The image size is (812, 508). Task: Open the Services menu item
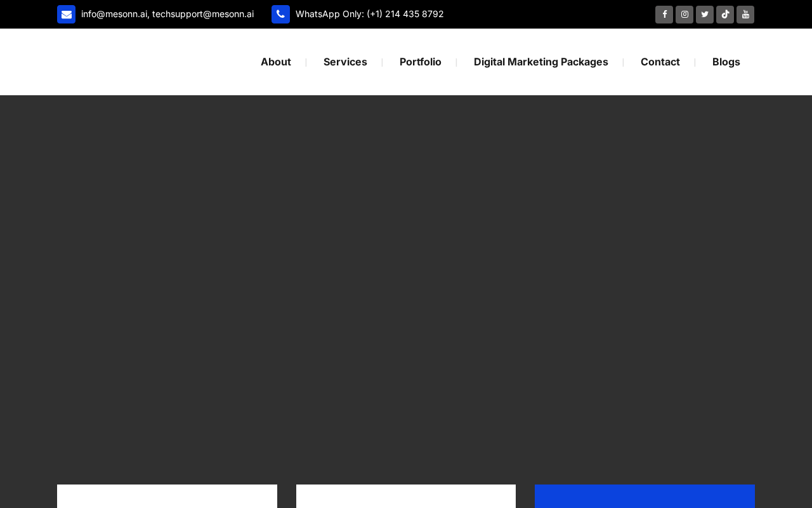(x=345, y=62)
